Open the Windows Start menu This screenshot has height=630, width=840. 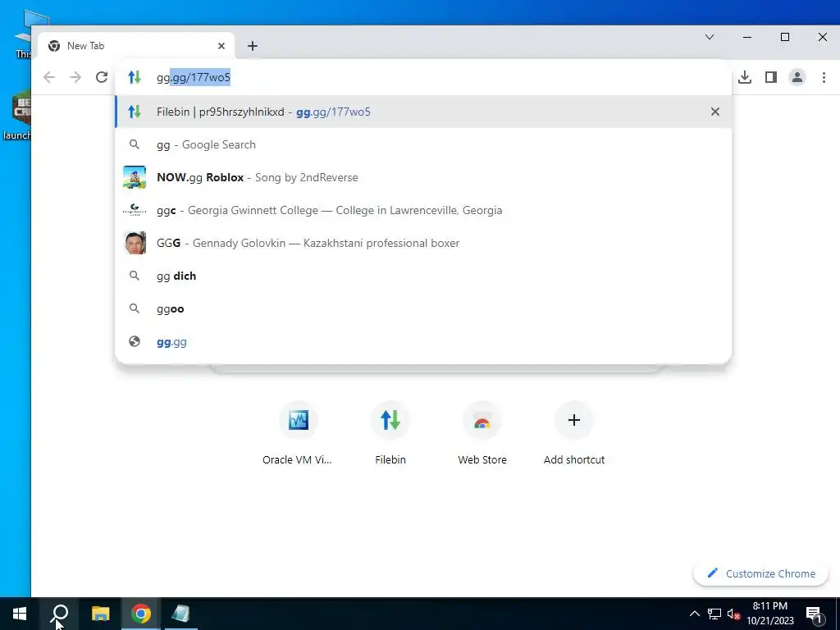[x=20, y=614]
